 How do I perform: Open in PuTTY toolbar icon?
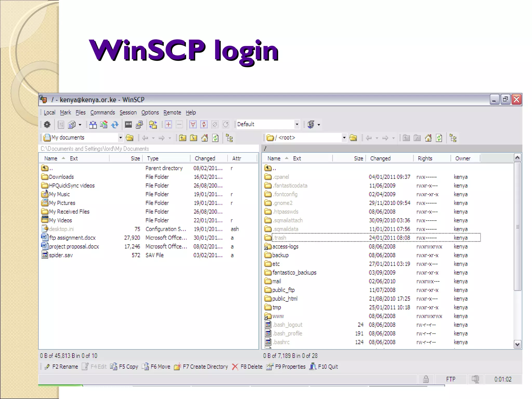click(x=139, y=125)
